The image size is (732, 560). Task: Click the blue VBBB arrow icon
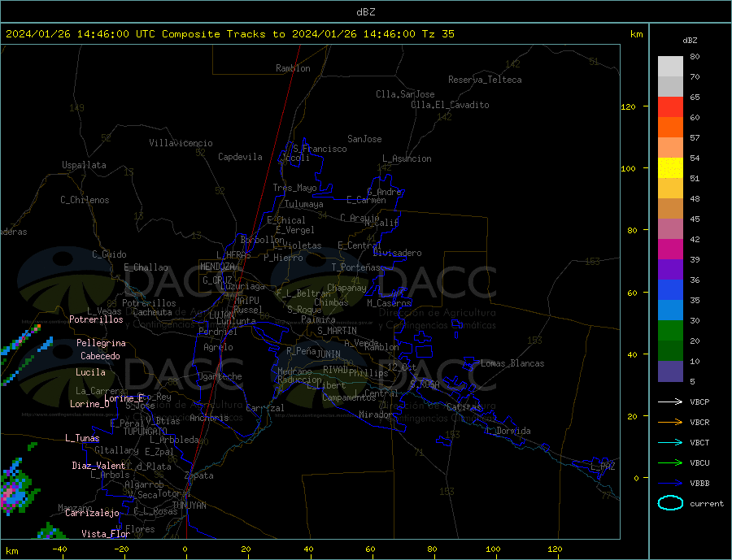coord(670,483)
